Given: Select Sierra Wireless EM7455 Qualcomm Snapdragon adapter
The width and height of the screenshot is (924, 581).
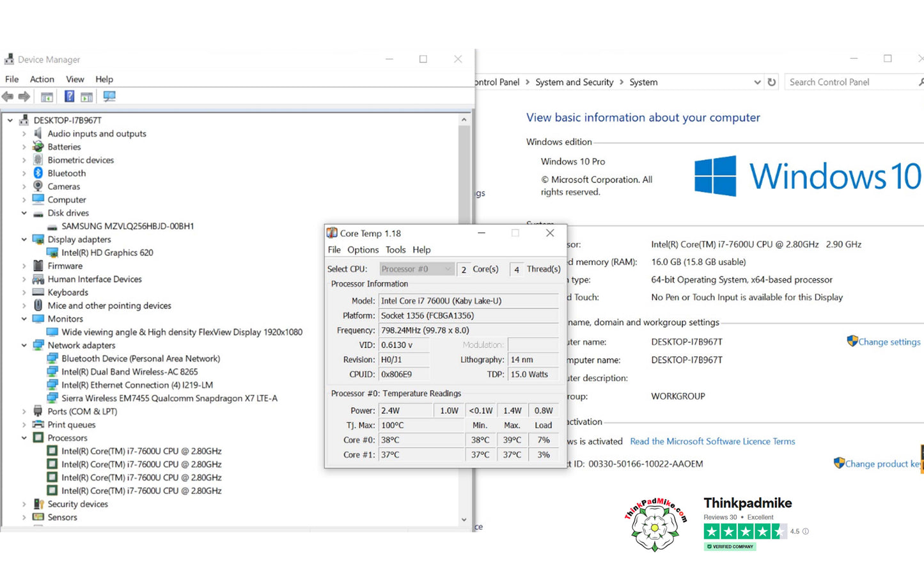Looking at the screenshot, I should coord(169,398).
